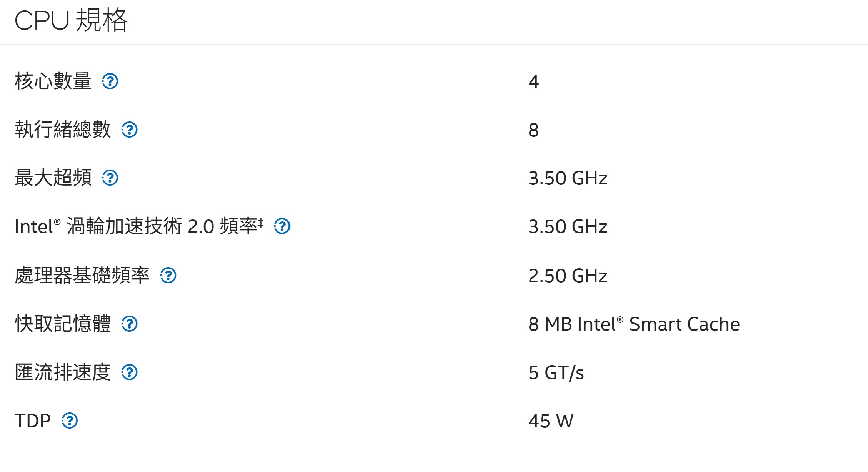Click question mark next to 處理器基礎頻率

click(x=168, y=276)
